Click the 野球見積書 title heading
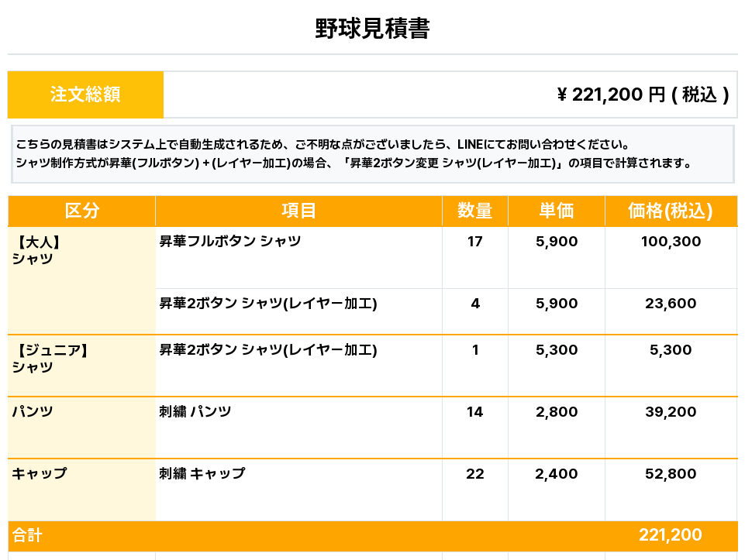745x560 pixels. pyautogui.click(x=372, y=29)
